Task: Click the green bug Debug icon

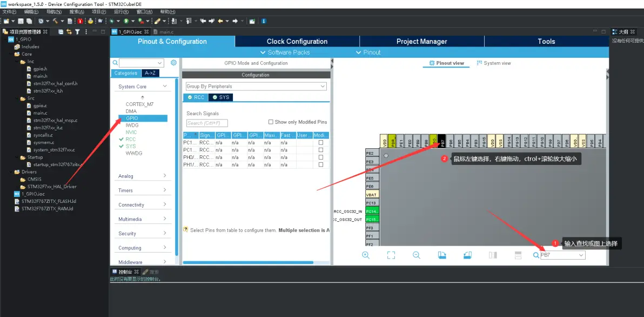Action: pos(111,21)
